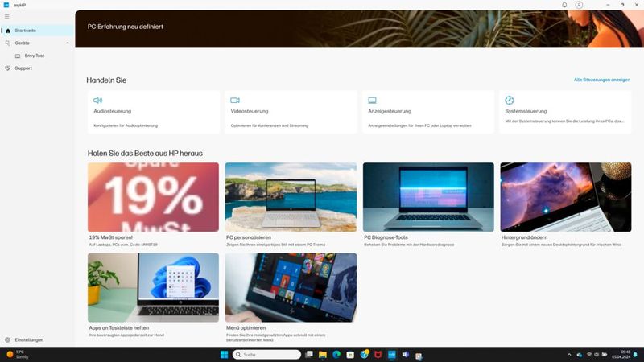Toggle the hamburger navigation menu
The height and width of the screenshot is (362, 644).
(7, 16)
